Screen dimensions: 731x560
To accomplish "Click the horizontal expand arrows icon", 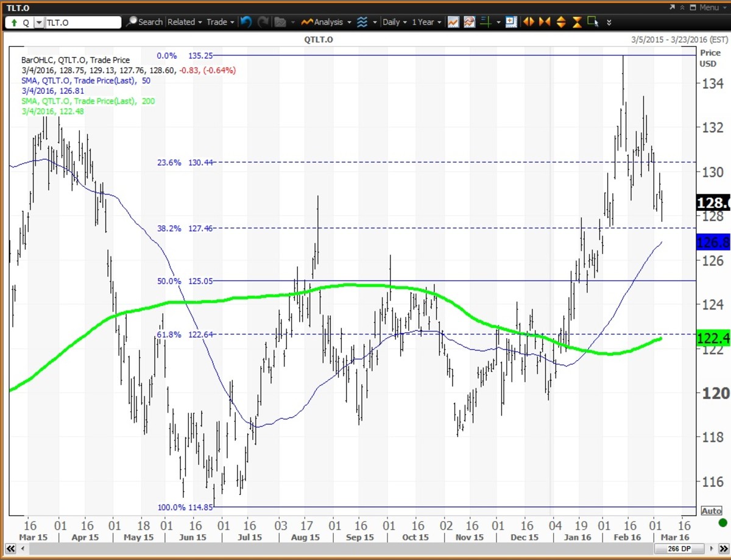I will [528, 22].
